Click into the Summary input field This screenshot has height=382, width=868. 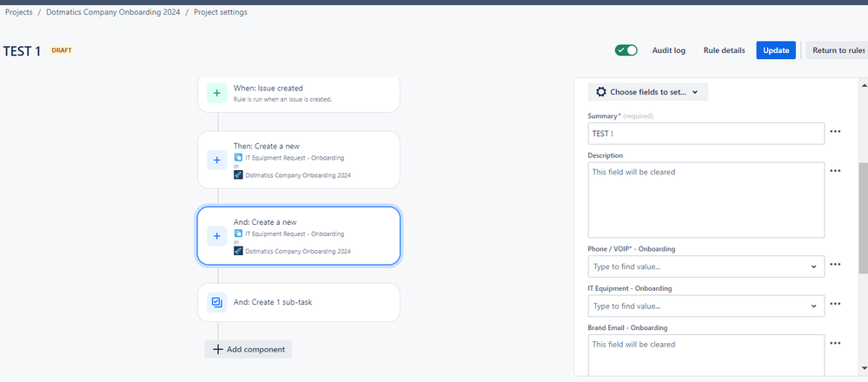[x=706, y=134]
